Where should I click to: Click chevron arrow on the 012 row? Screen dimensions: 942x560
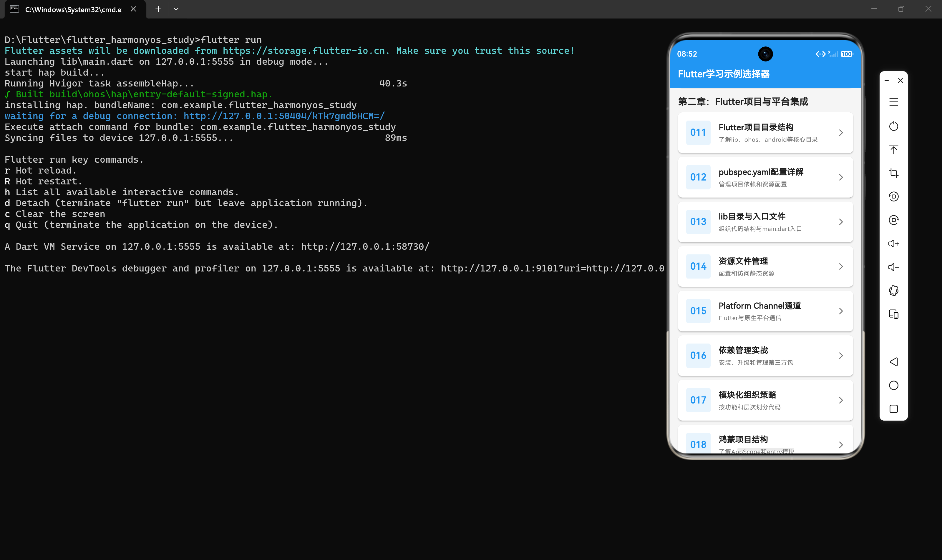(x=841, y=177)
